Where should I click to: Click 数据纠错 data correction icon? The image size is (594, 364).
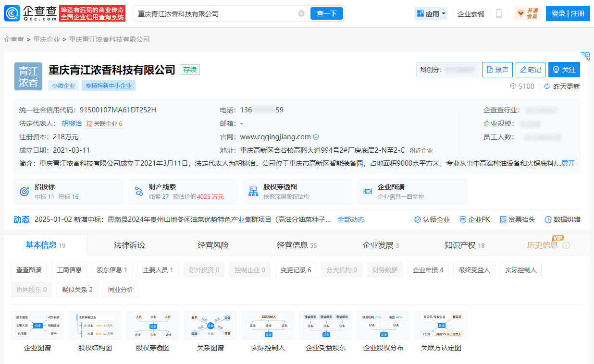548,219
